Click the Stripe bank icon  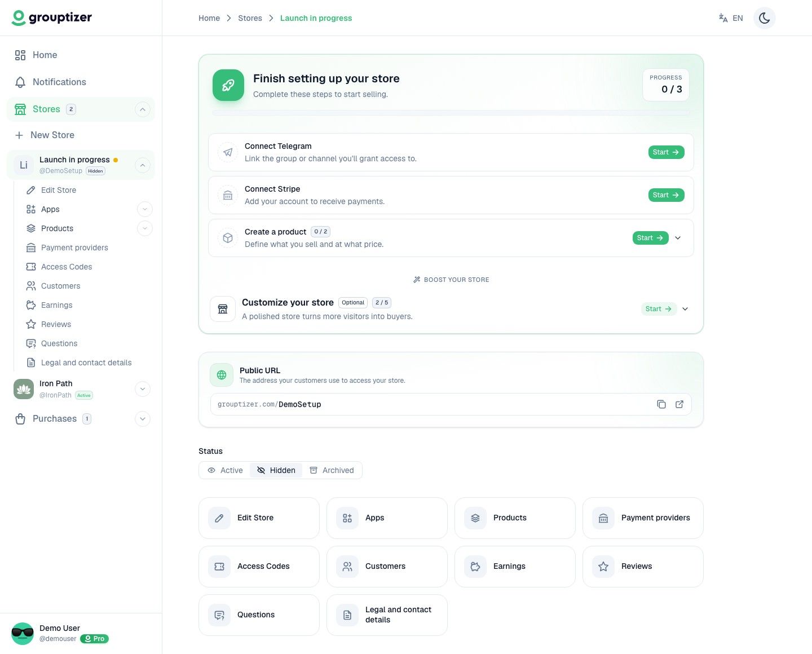[x=228, y=195]
